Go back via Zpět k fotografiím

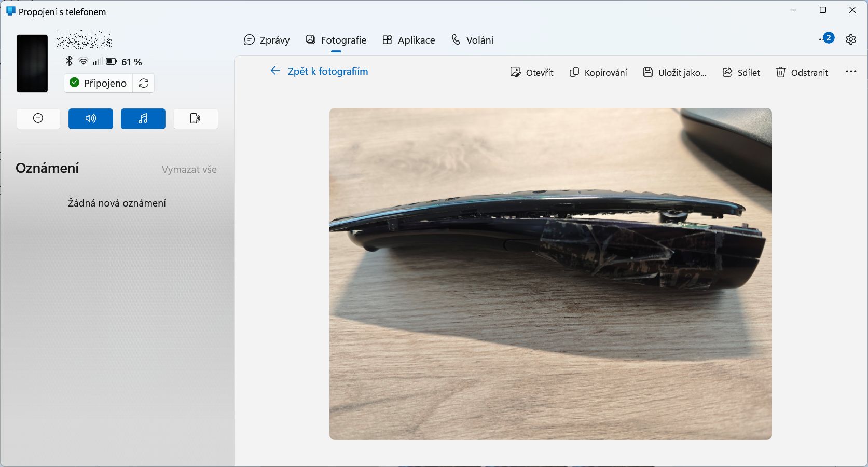click(319, 71)
